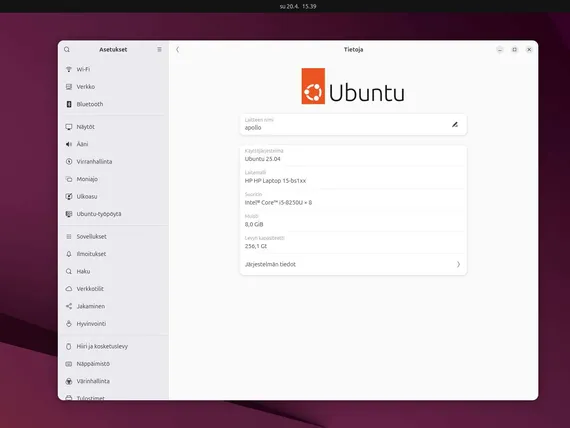Select the Värinhallinta sidebar entry
This screenshot has width=570, height=428.
click(113, 381)
